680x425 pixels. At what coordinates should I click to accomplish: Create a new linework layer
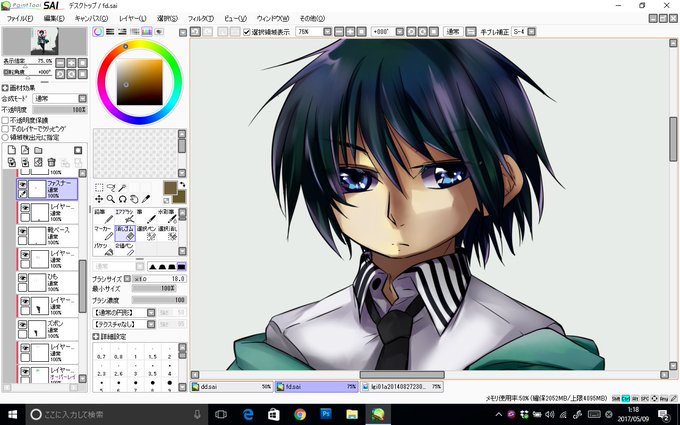point(25,150)
